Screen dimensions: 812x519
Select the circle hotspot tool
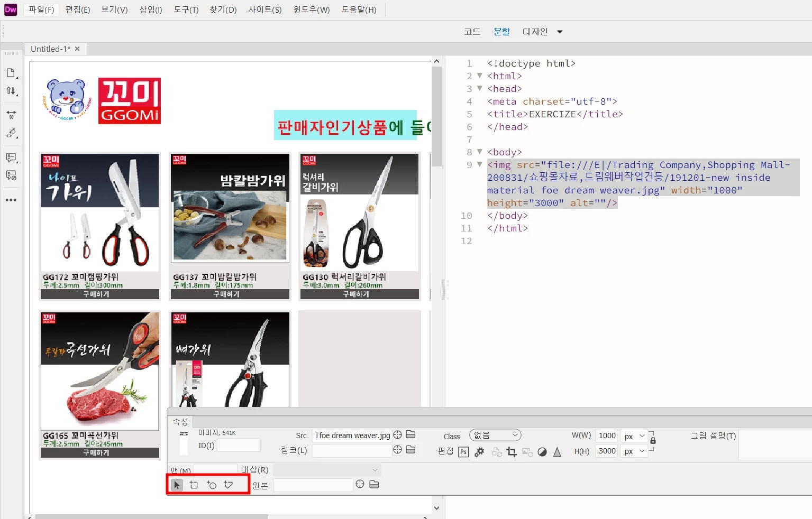pos(211,485)
